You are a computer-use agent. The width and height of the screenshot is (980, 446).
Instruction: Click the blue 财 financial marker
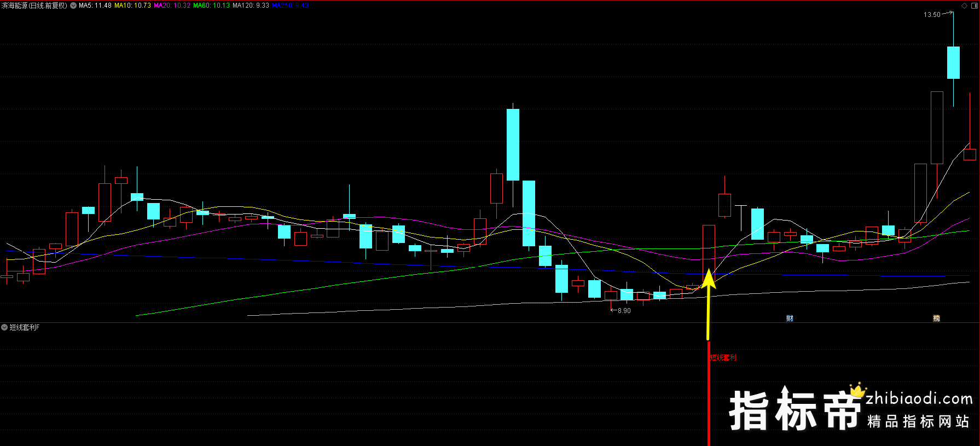coord(790,318)
